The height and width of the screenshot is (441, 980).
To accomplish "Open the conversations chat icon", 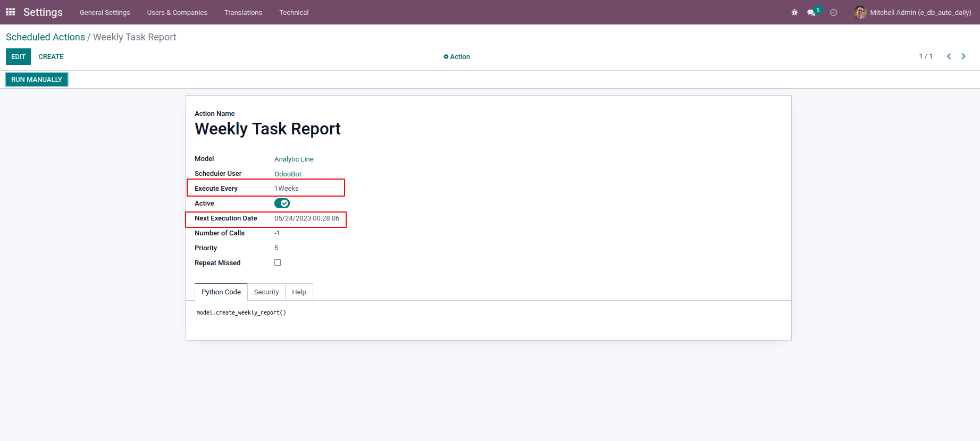I will click(811, 12).
